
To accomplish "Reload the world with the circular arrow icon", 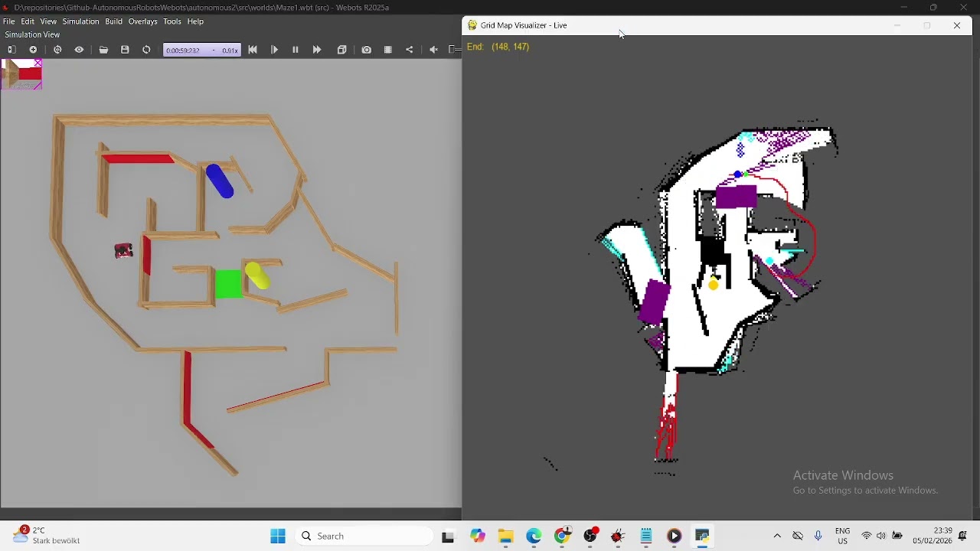I will (146, 50).
